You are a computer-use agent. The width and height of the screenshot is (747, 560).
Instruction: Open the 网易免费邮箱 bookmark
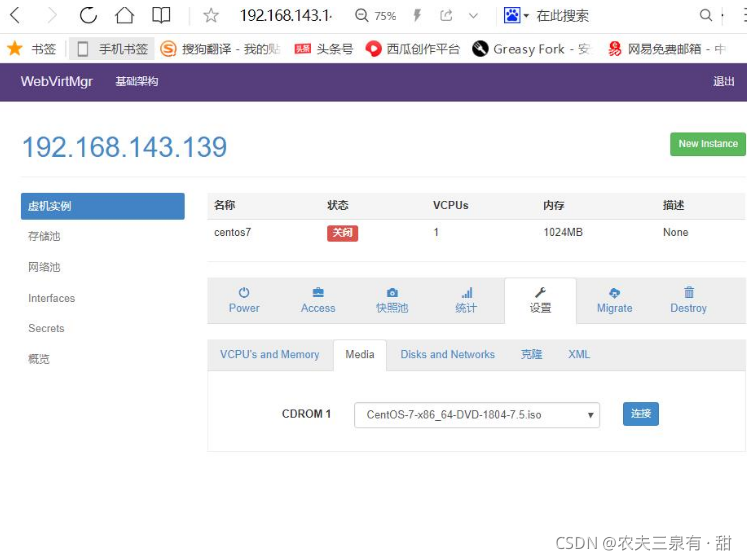click(x=666, y=49)
